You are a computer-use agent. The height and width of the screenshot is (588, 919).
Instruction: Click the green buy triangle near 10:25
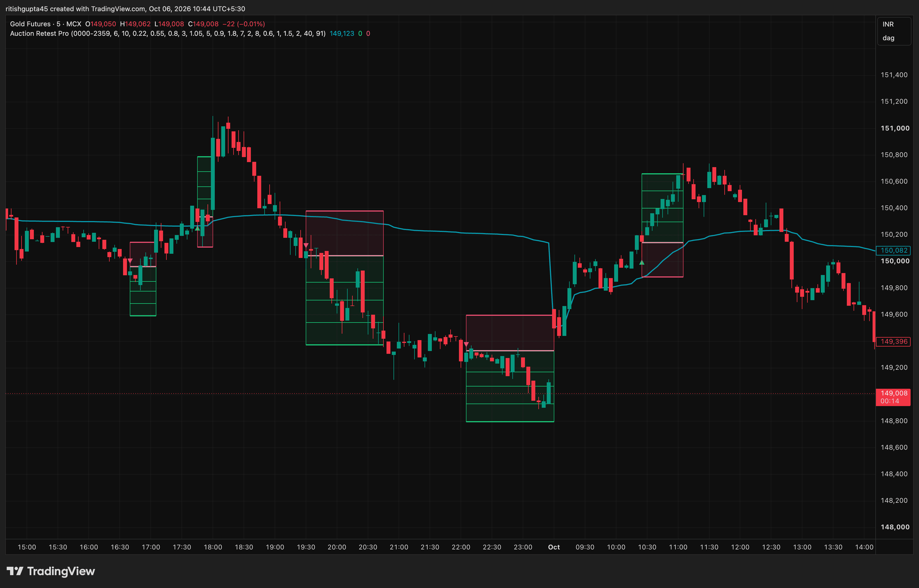[642, 262]
